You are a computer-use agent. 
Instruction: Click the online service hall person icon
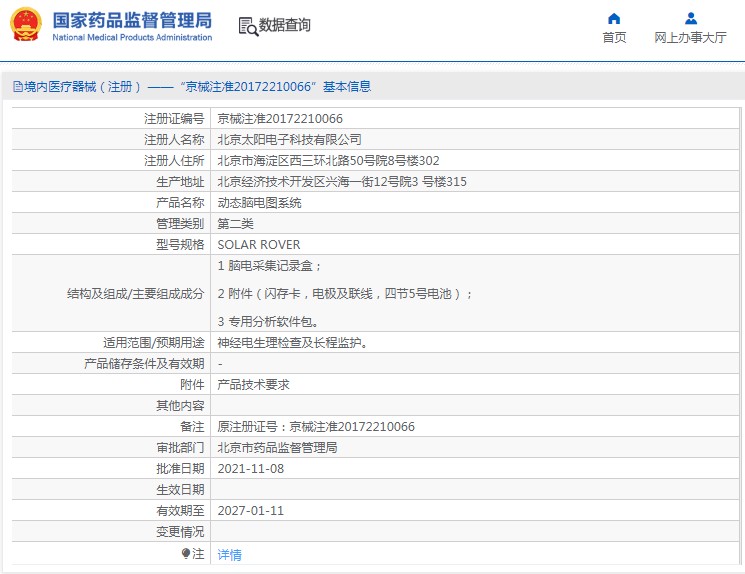[690, 18]
